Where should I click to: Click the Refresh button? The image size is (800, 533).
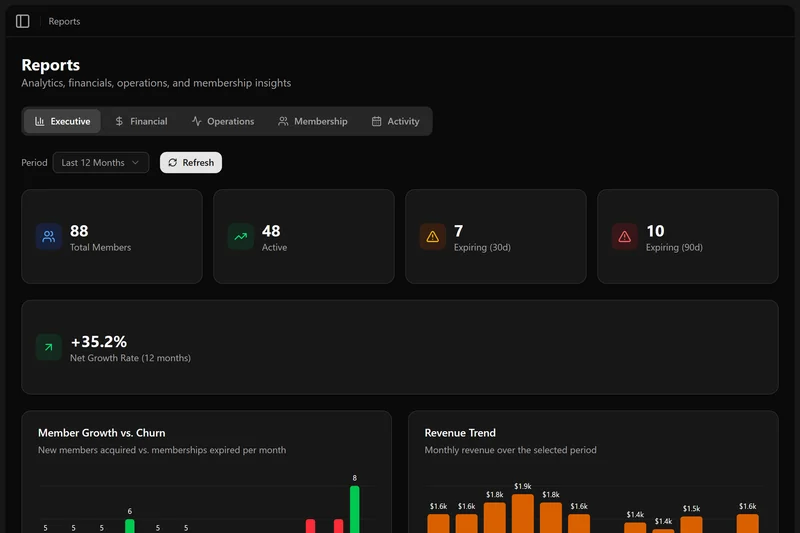191,163
